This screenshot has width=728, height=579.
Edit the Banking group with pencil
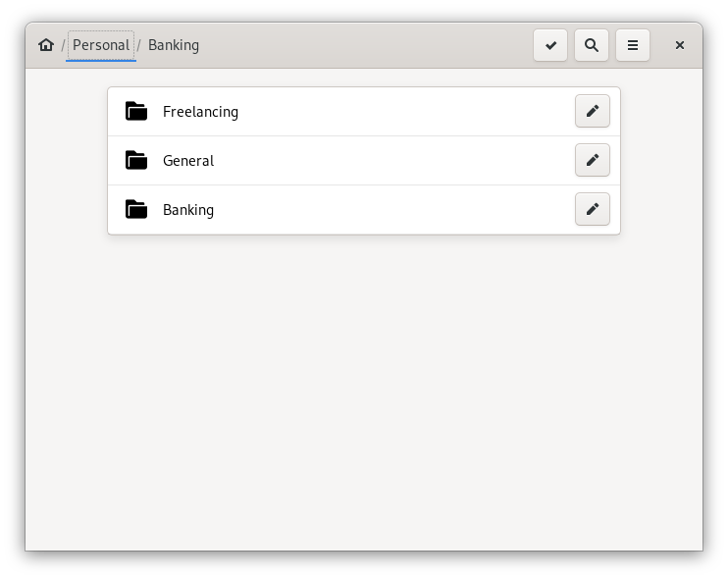pyautogui.click(x=593, y=209)
